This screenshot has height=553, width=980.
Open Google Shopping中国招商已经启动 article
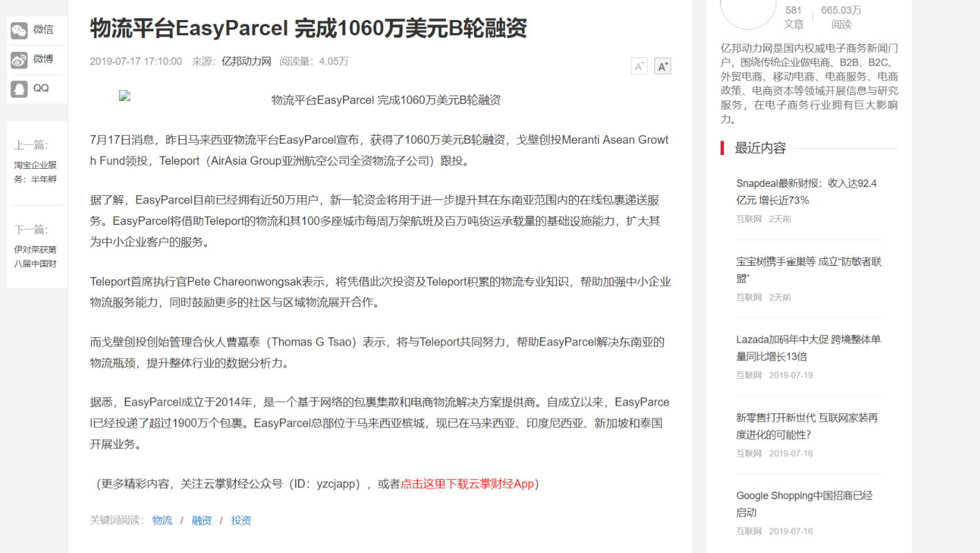click(804, 504)
